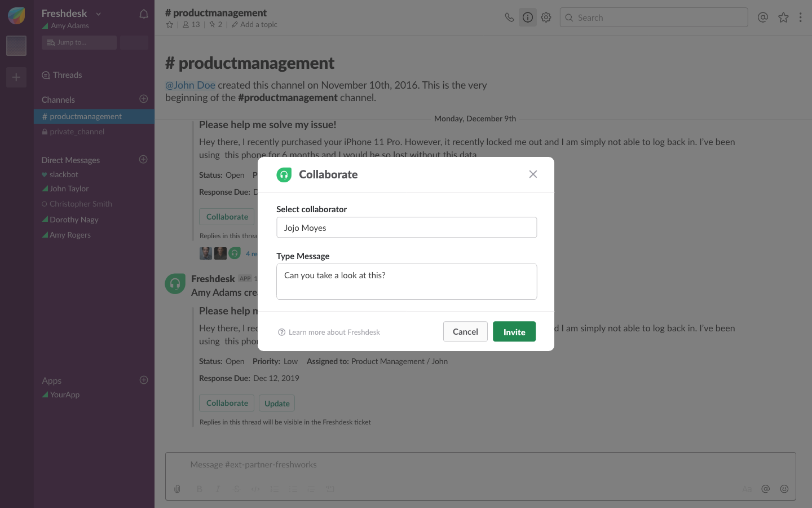812x508 pixels.
Task: Open channel settings gear icon
Action: click(x=546, y=17)
